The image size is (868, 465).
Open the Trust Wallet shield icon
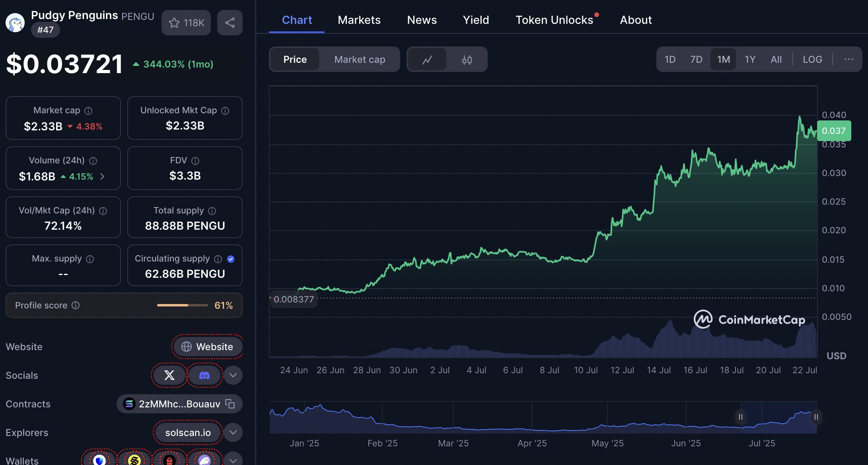point(99,460)
